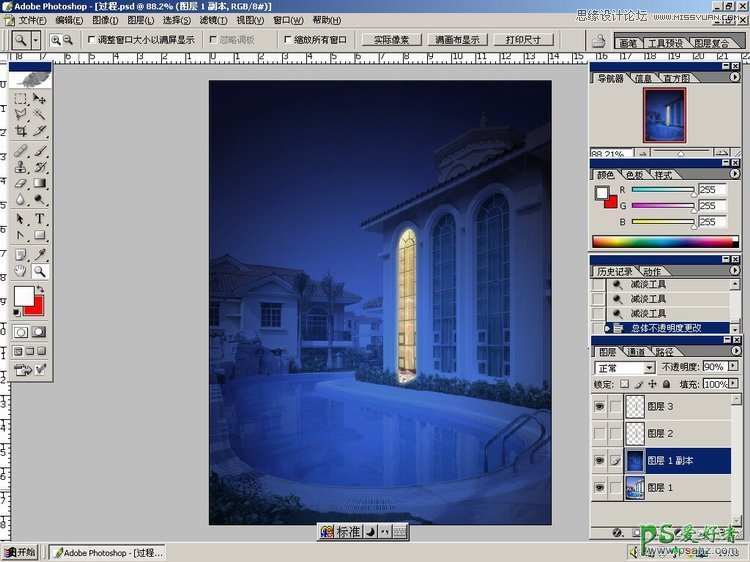Image resolution: width=750 pixels, height=562 pixels.
Task: Click the color spectrum ramp bar
Action: point(663,241)
